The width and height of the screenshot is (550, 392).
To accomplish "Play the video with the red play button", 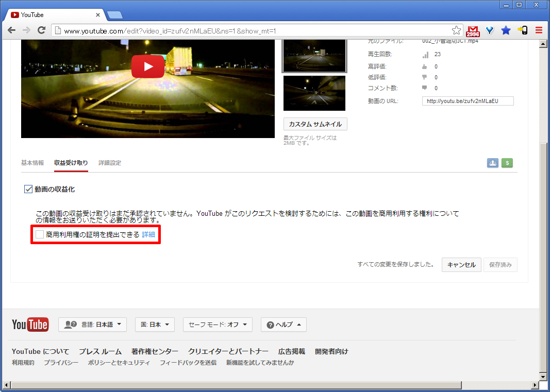I will click(147, 66).
